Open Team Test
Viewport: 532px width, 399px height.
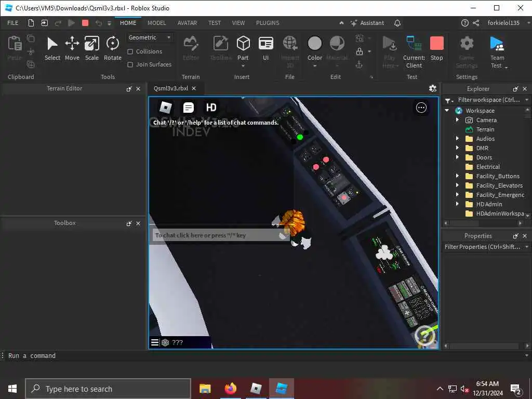click(497, 52)
